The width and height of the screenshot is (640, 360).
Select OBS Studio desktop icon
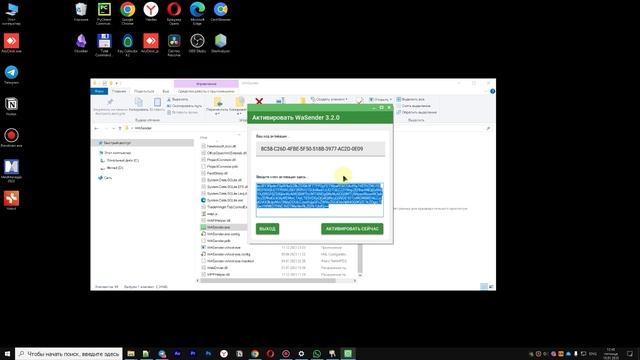point(197,43)
